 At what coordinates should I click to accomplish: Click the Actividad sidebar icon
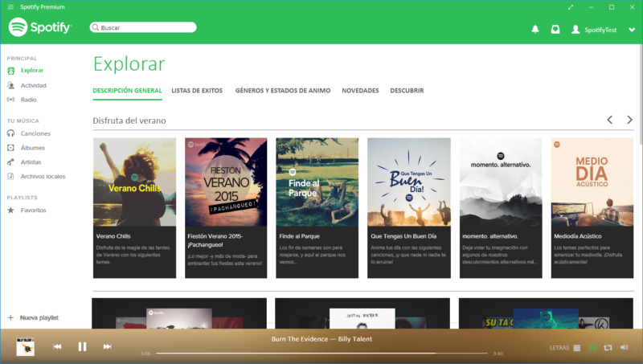pyautogui.click(x=11, y=85)
